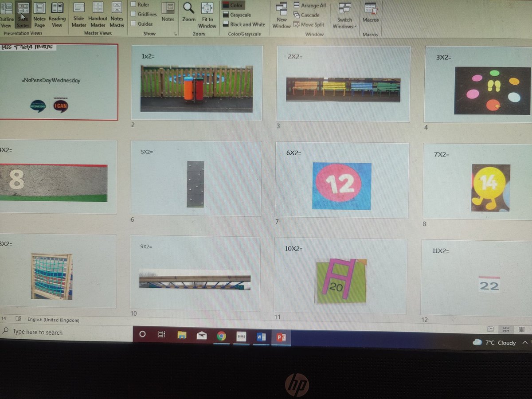Image resolution: width=532 pixels, height=399 pixels.
Task: Select the 5X2= slide with metal plate
Action: (196, 178)
